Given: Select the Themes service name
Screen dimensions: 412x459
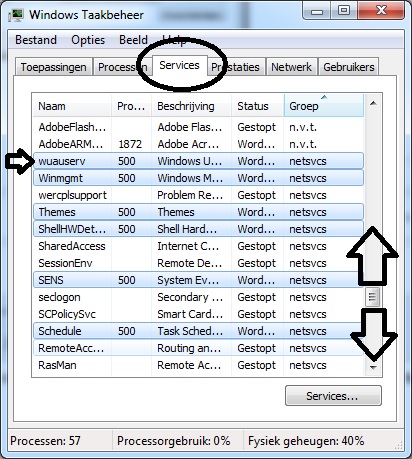Looking at the screenshot, I should (x=57, y=212).
